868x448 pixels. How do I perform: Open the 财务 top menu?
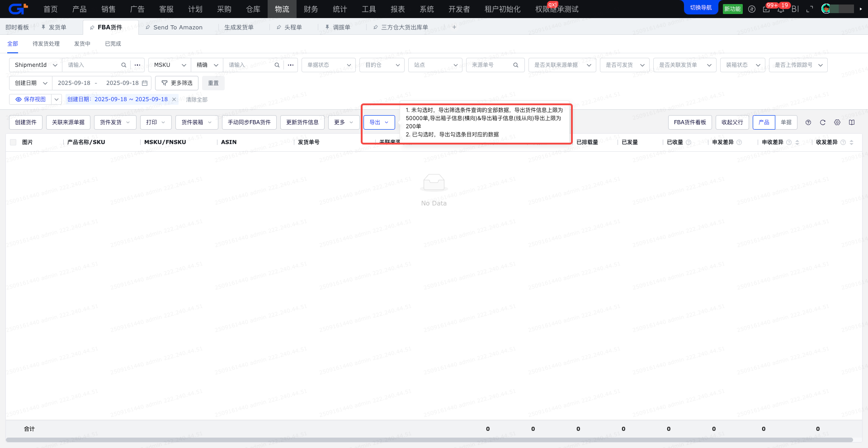tap(311, 9)
